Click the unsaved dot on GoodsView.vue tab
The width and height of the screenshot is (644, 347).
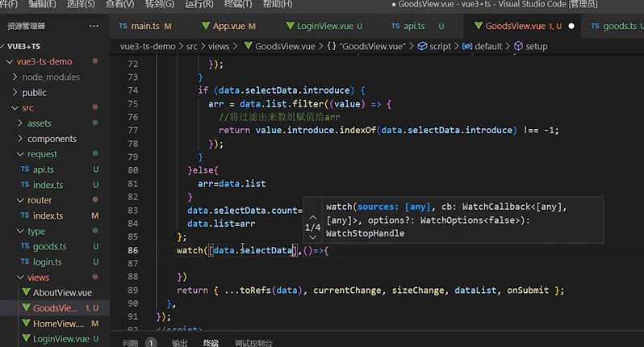coord(571,26)
